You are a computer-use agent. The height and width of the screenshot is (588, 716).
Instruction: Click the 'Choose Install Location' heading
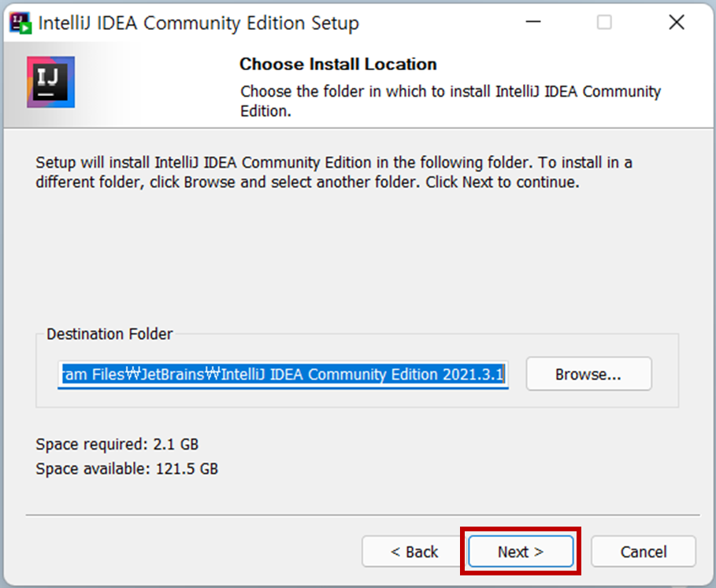pos(338,65)
